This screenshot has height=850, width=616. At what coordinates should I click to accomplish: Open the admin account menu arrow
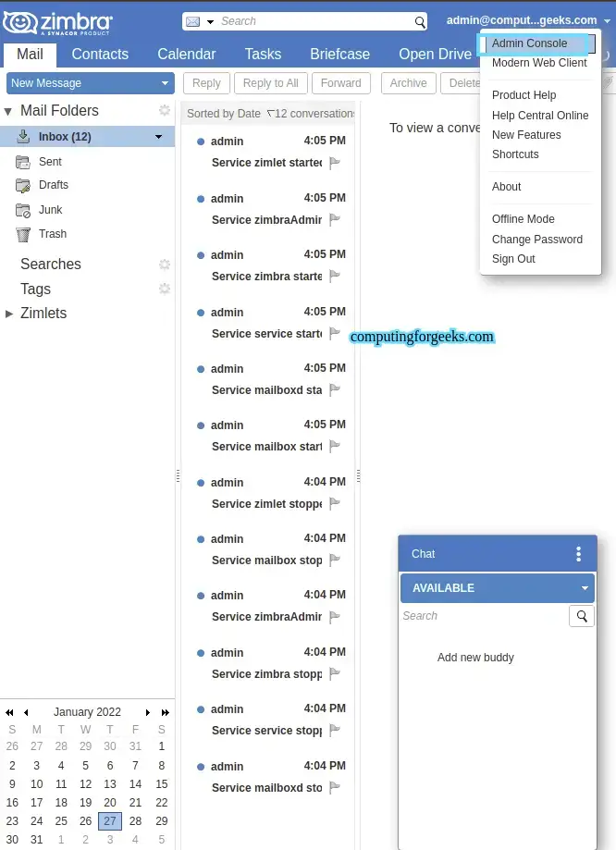point(607,21)
